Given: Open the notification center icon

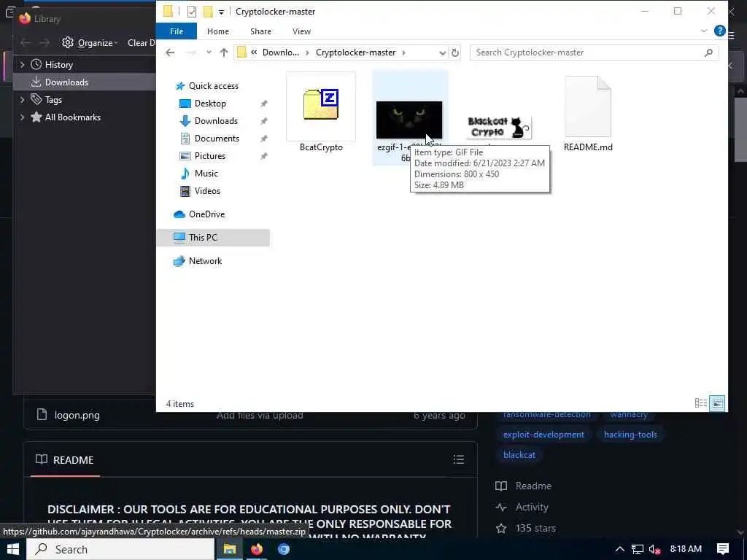Looking at the screenshot, I should (723, 549).
